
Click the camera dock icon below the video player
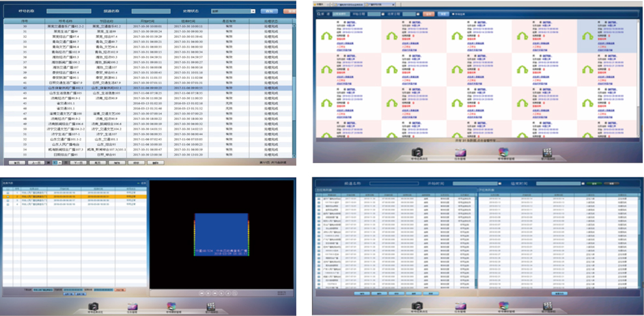click(x=94, y=306)
